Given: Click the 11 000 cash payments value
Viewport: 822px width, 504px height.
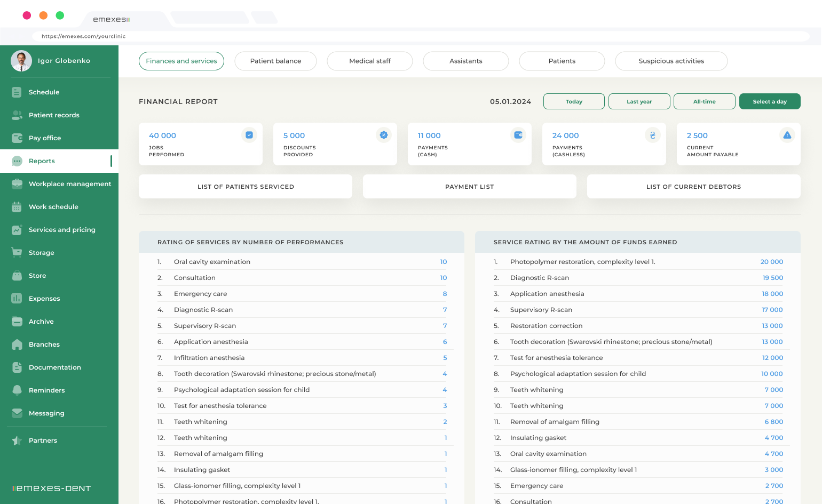Looking at the screenshot, I should tap(429, 135).
